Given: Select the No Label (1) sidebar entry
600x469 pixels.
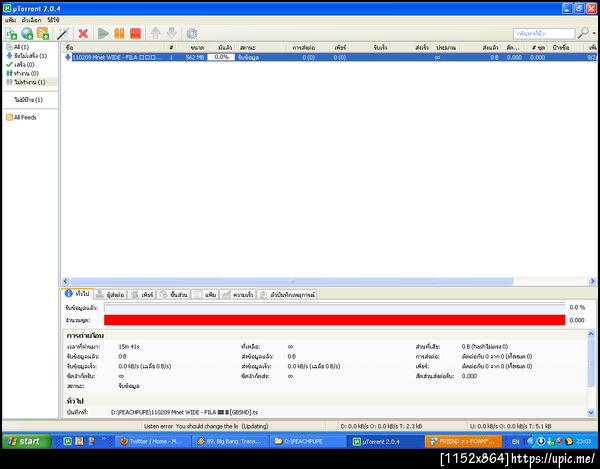Looking at the screenshot, I should 28,100.
